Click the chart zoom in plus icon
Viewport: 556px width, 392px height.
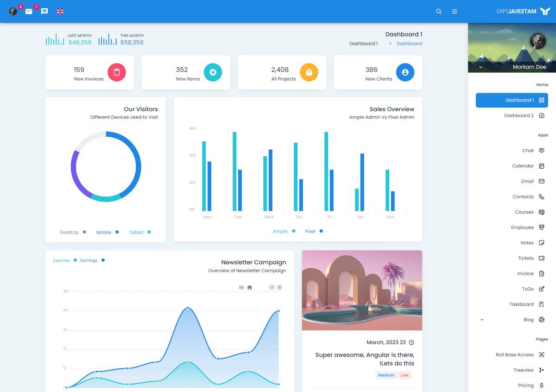279,287
